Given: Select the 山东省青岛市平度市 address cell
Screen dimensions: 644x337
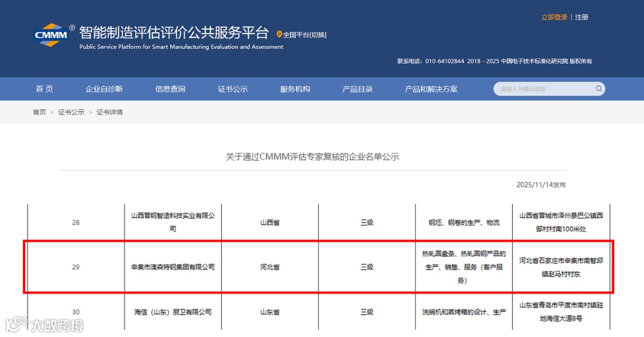Looking at the screenshot, I should (561, 312).
